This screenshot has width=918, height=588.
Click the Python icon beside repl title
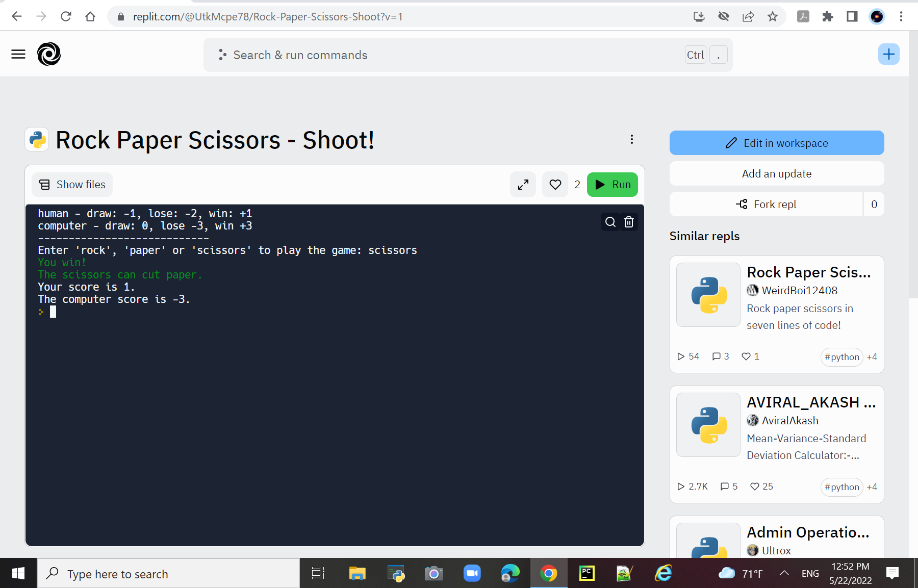coord(37,139)
